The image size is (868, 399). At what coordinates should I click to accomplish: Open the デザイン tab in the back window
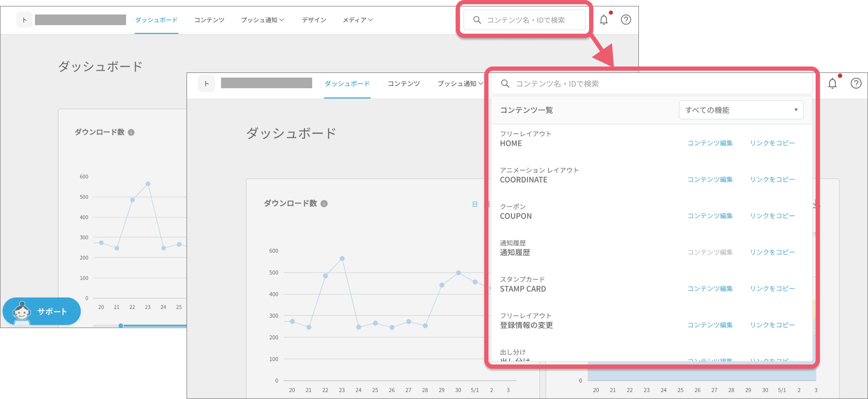[314, 20]
